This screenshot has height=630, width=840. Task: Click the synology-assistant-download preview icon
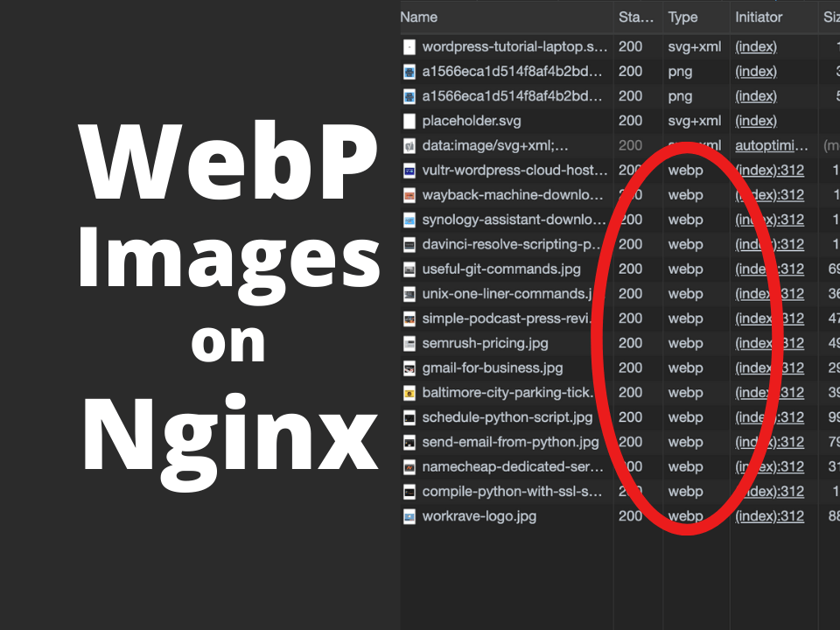coord(409,220)
